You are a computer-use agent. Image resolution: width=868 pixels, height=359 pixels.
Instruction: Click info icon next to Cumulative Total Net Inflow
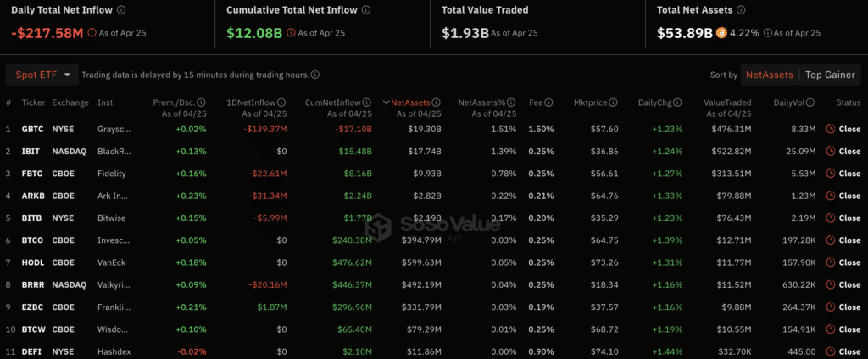(x=367, y=10)
